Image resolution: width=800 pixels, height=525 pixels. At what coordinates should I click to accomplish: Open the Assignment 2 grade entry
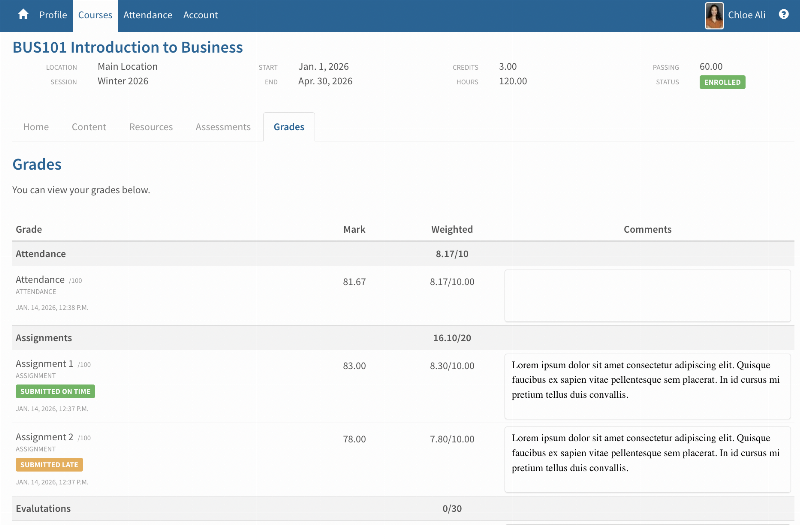[45, 437]
